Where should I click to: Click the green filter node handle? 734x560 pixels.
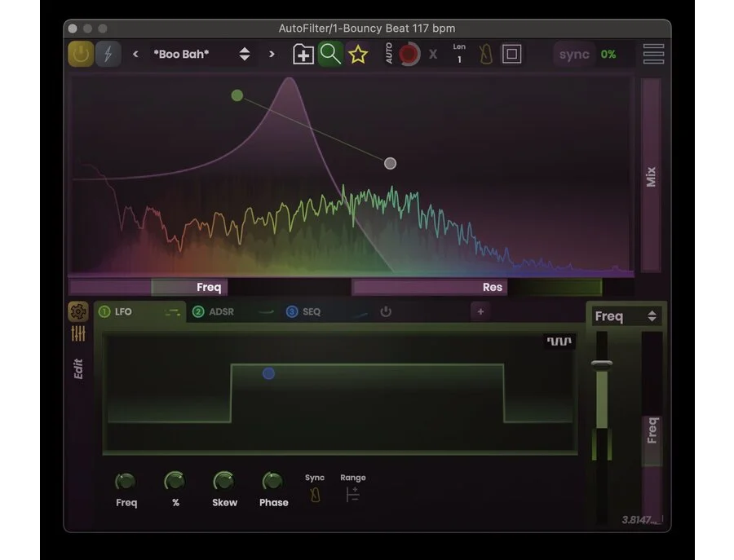tap(237, 95)
